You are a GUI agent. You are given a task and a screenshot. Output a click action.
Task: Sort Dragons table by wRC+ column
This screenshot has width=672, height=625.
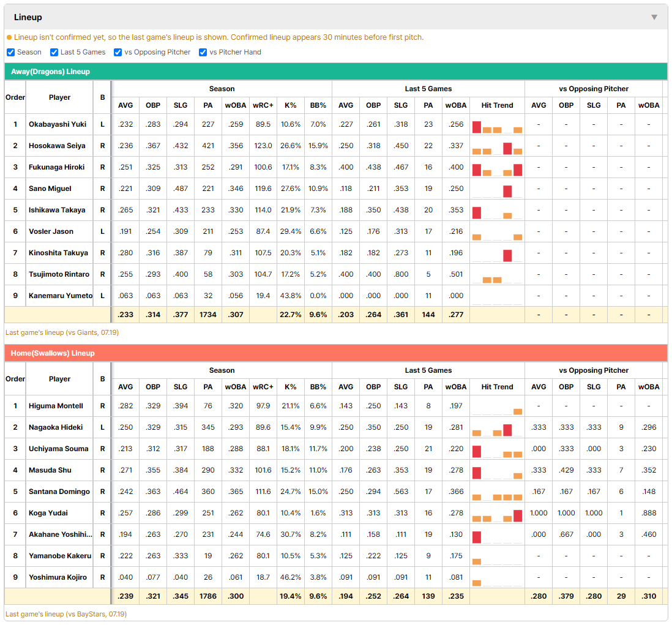tap(263, 105)
